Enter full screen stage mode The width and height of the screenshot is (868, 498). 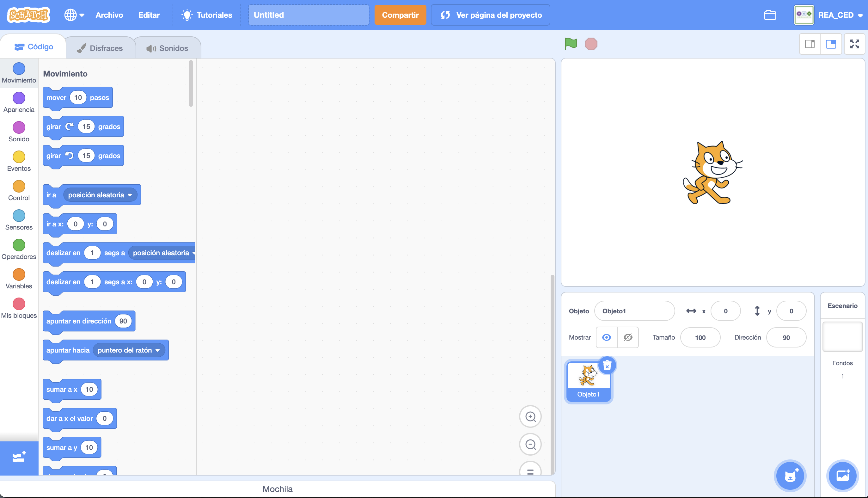point(855,44)
